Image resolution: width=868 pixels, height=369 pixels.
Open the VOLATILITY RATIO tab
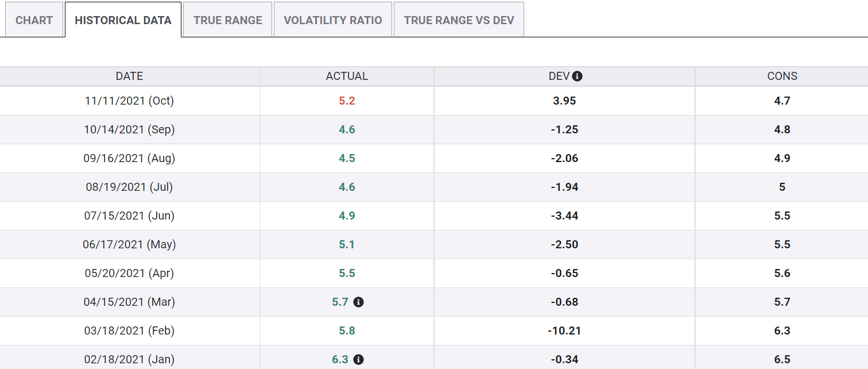click(332, 20)
